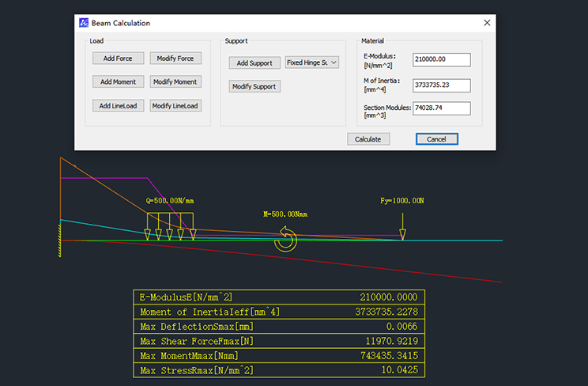Run the Calculate button
This screenshot has width=588, height=386.
(x=367, y=138)
